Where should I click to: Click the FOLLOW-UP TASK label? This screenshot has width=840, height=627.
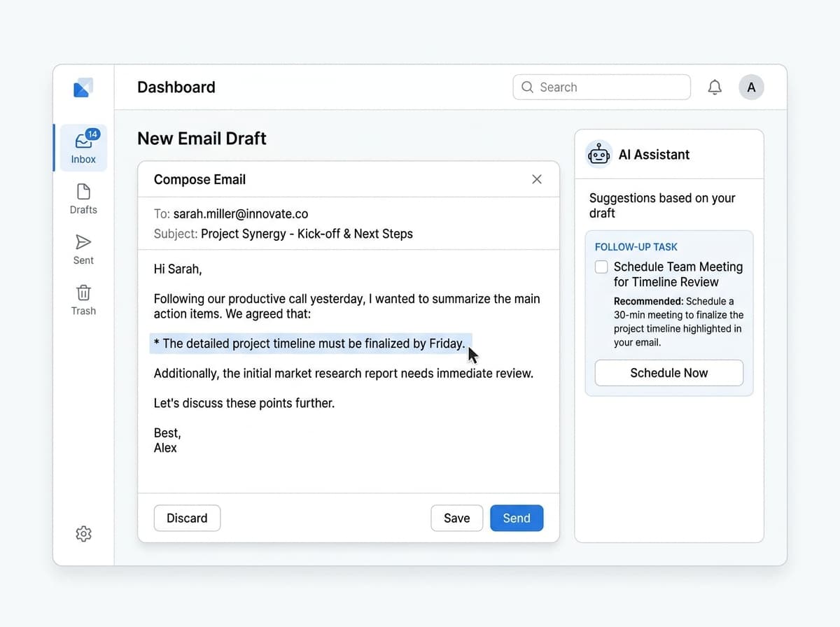coord(636,247)
